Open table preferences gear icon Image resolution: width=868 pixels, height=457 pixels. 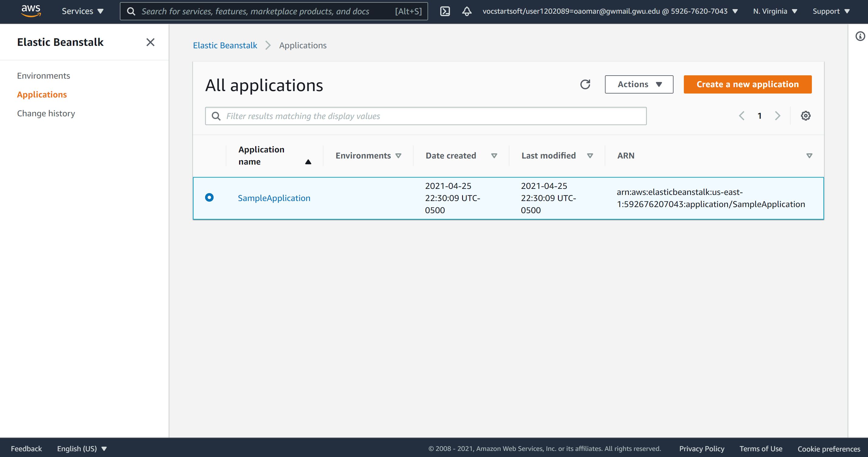[806, 116]
